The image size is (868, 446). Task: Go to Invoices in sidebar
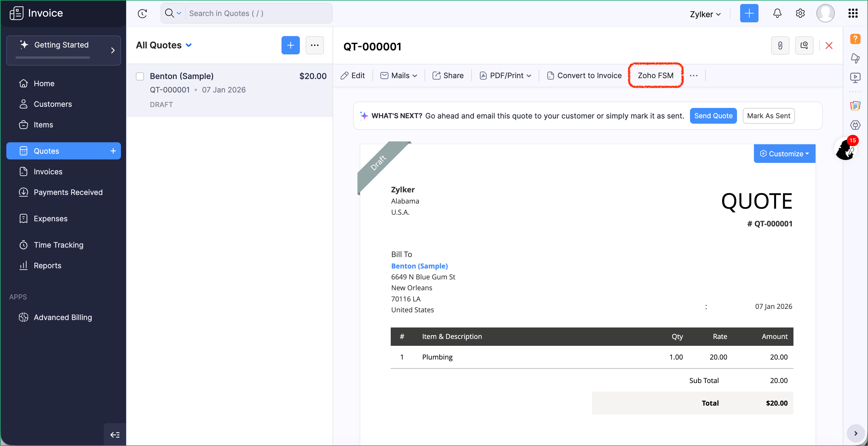coord(48,172)
